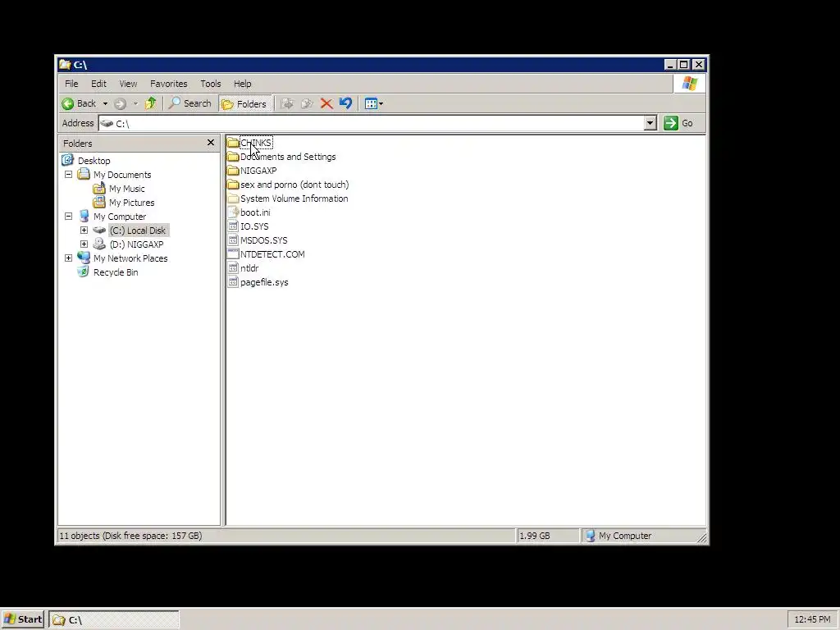
Task: Select Recycle Bin in the tree
Action: (x=115, y=272)
